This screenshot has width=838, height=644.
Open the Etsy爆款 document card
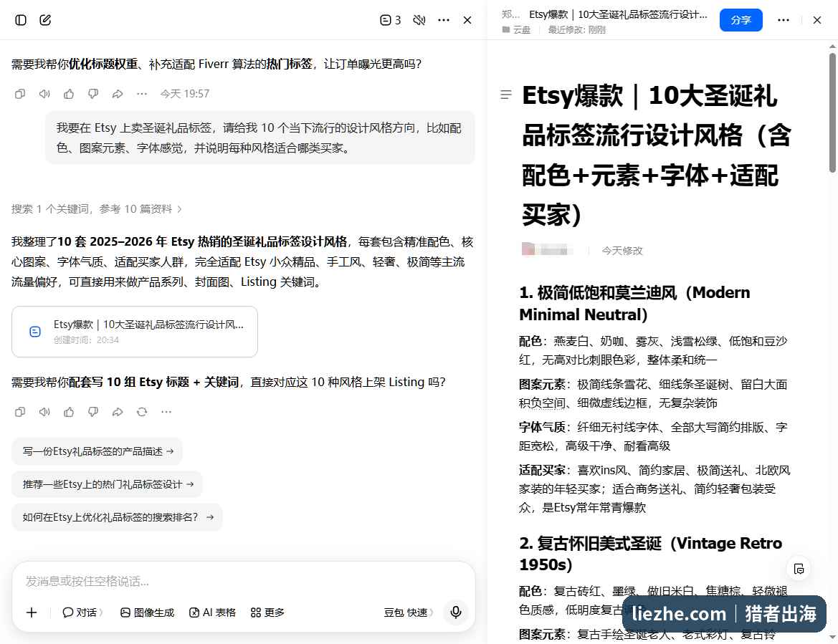click(135, 332)
